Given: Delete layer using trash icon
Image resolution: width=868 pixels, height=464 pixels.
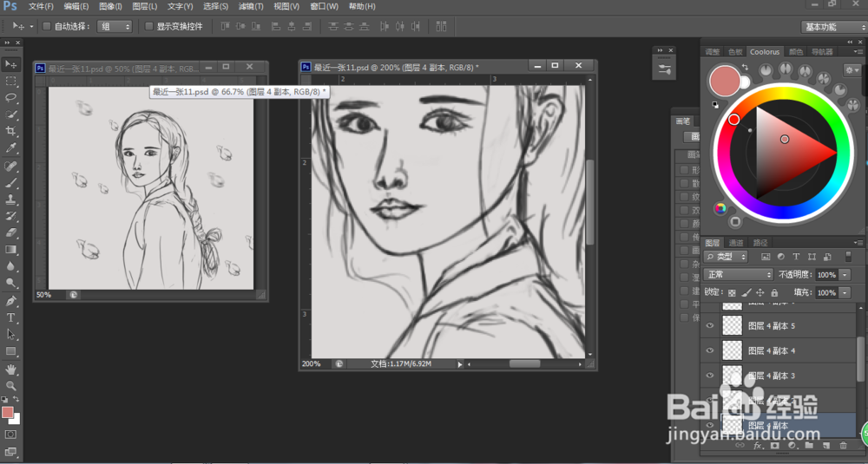Looking at the screenshot, I should [x=844, y=445].
